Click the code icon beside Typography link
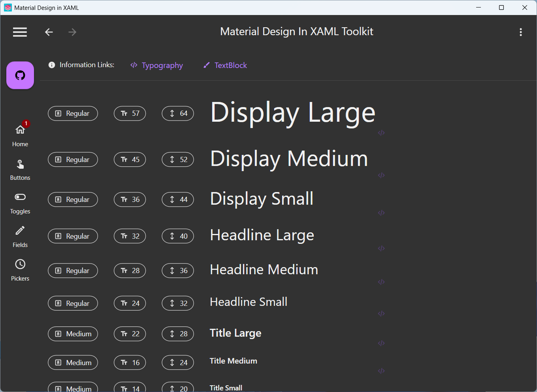The image size is (537, 392). (134, 65)
